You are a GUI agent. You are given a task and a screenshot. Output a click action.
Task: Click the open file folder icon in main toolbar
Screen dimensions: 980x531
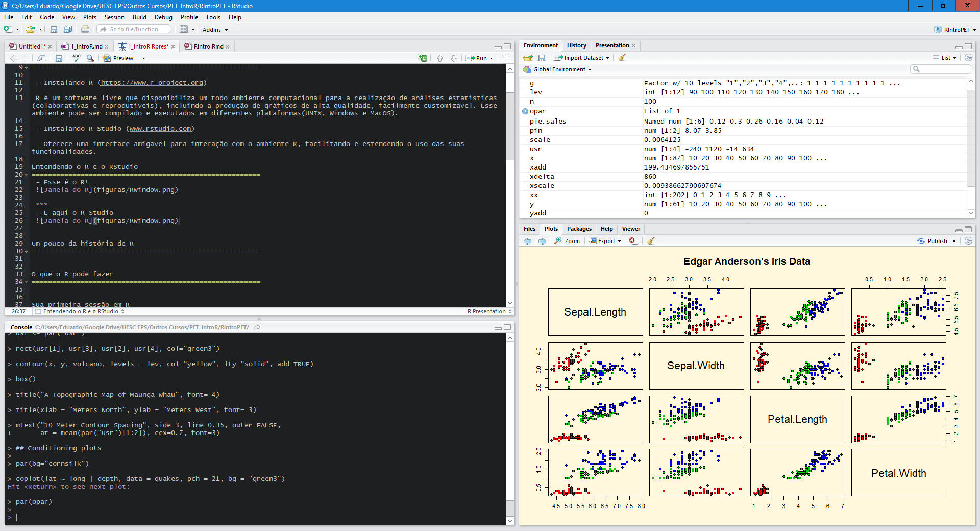31,29
